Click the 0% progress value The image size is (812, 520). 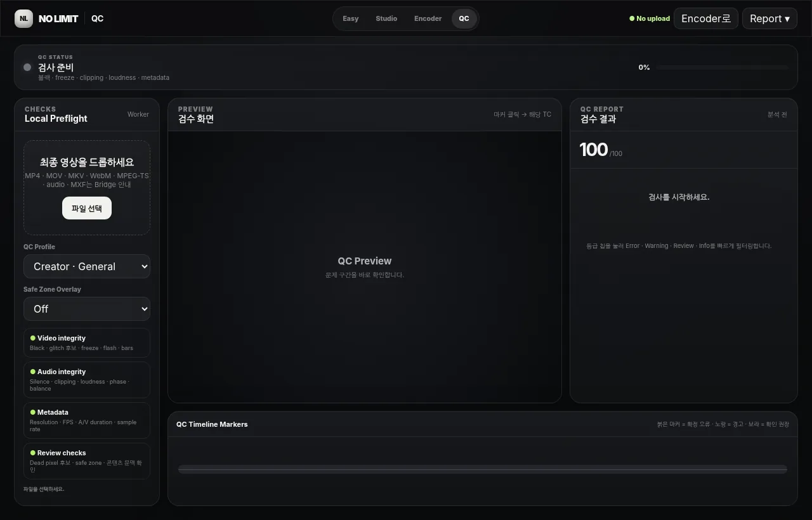pos(644,67)
